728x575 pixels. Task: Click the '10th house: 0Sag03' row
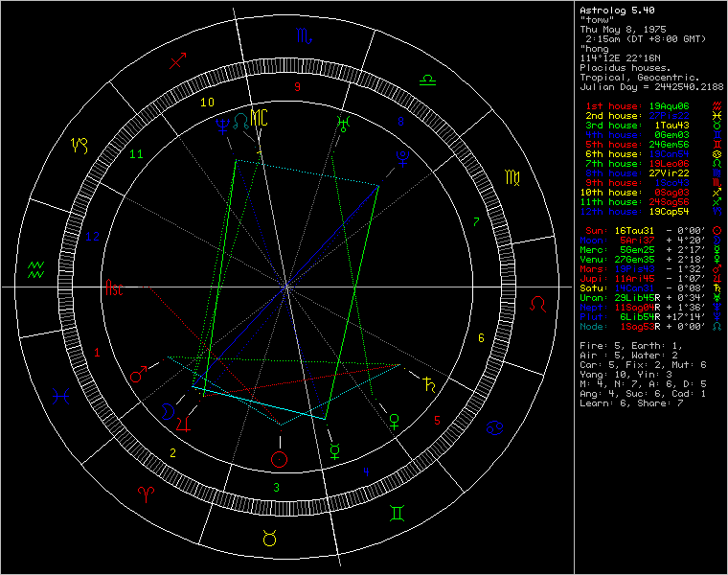[x=651, y=193]
